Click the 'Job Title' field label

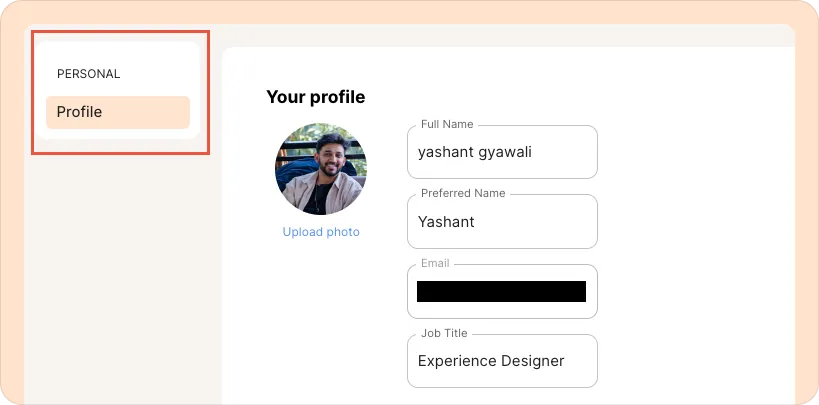pos(444,333)
